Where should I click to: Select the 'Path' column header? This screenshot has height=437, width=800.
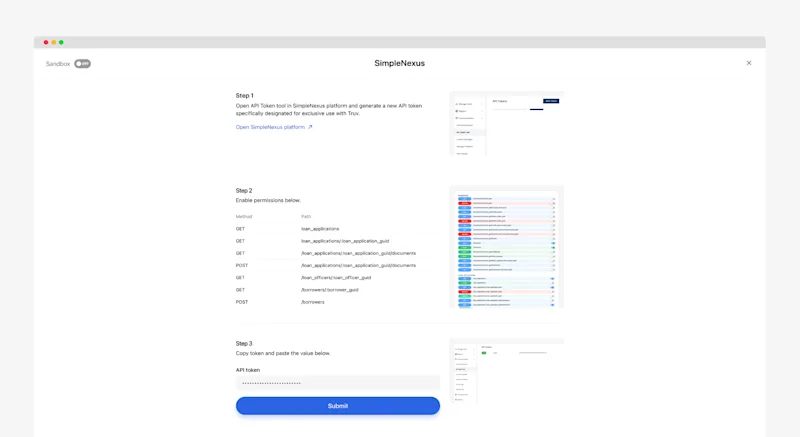point(306,217)
